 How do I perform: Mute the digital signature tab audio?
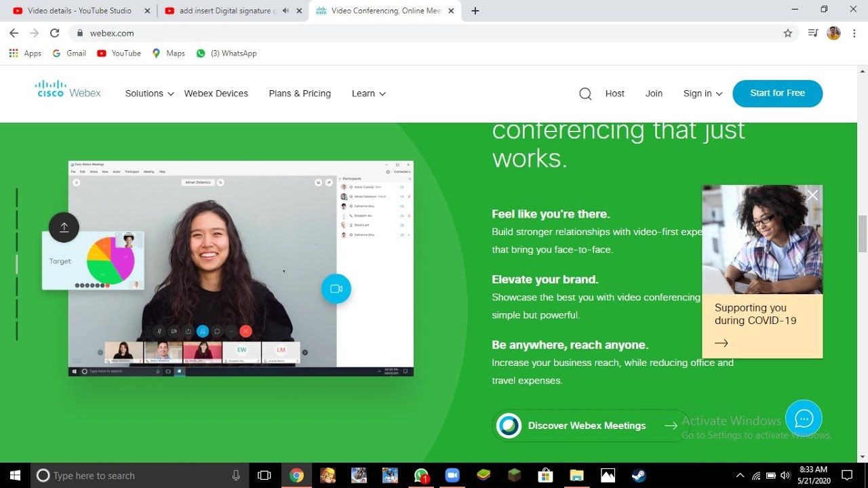pyautogui.click(x=285, y=11)
